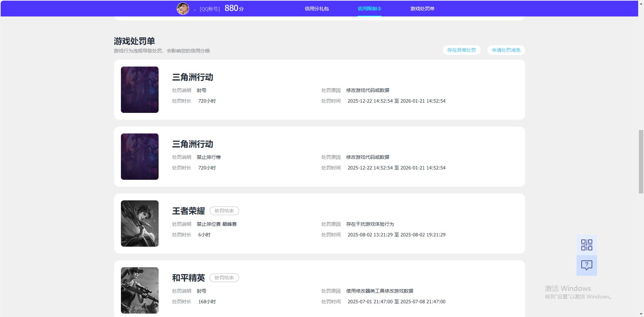Viewport: 644px width, 317px height.
Task: Click the scrollbar down arrow
Action: point(641,314)
